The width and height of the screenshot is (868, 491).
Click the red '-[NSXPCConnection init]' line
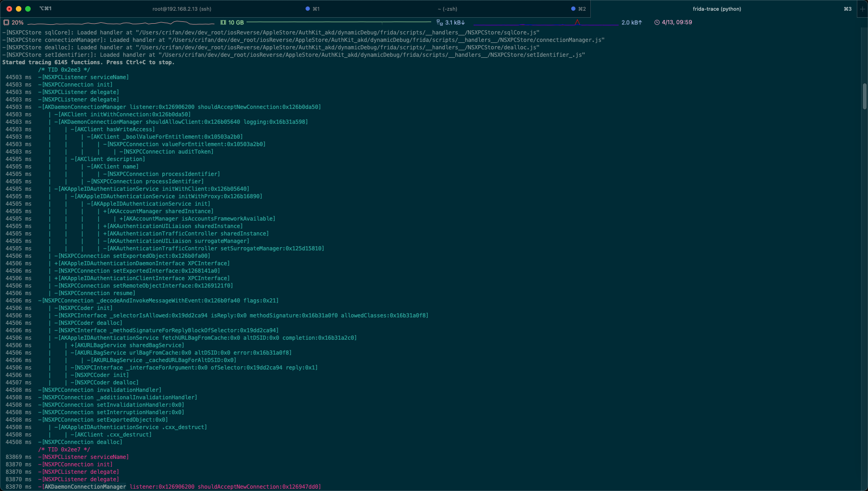[75, 464]
